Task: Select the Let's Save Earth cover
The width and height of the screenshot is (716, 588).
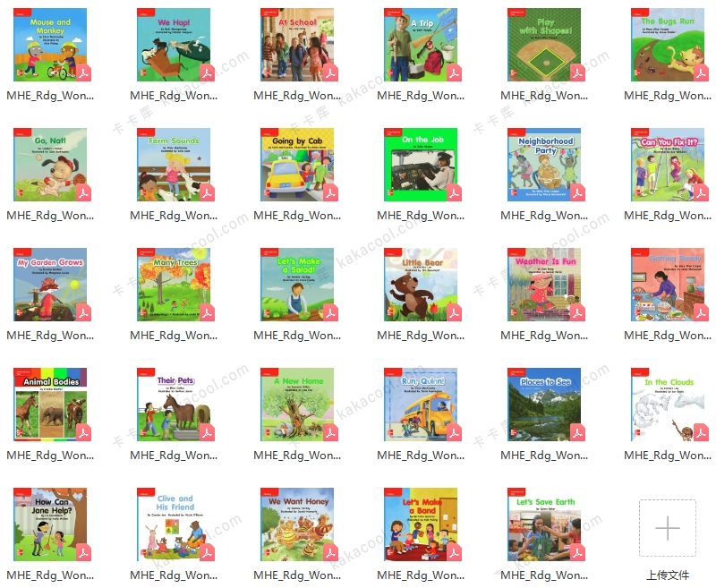Action: [x=545, y=524]
